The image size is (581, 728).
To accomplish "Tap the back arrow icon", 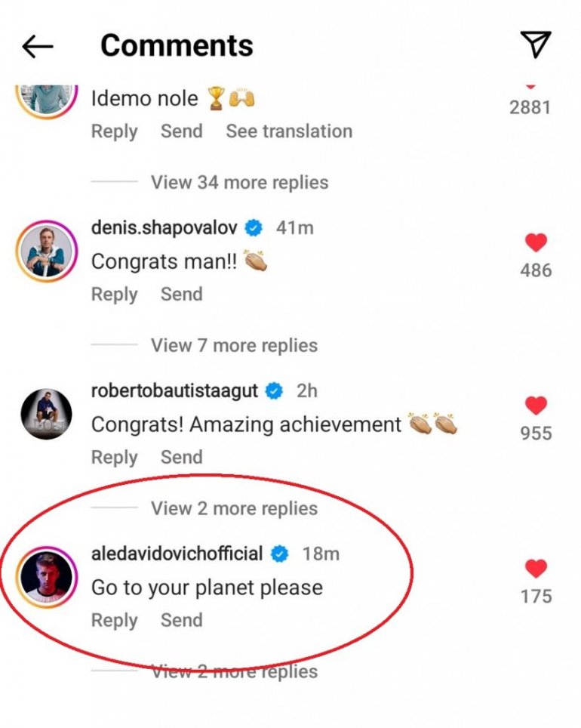I will pyautogui.click(x=37, y=47).
